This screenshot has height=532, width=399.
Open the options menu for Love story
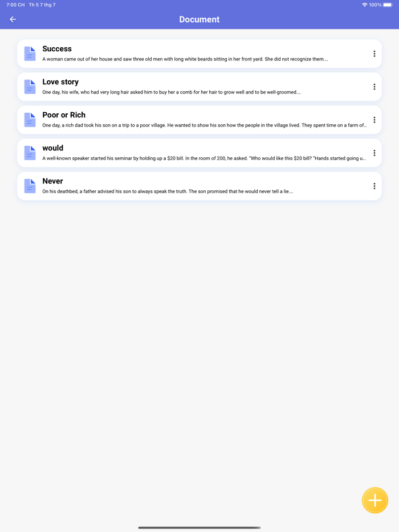pos(374,87)
